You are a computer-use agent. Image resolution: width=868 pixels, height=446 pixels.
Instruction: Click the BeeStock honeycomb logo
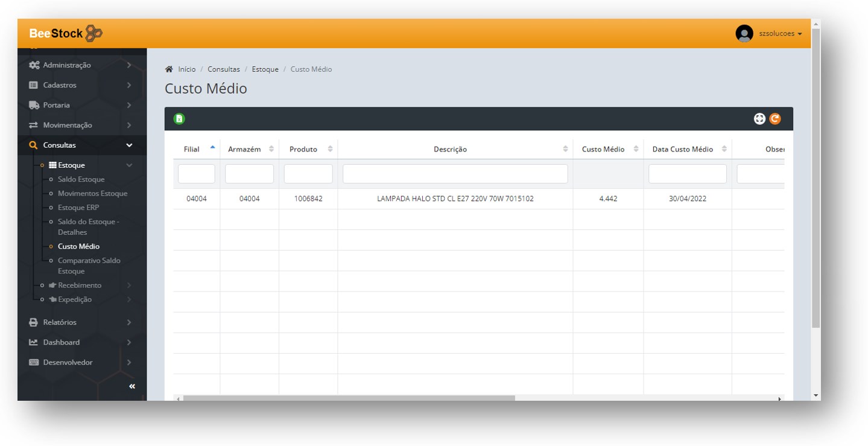(93, 34)
